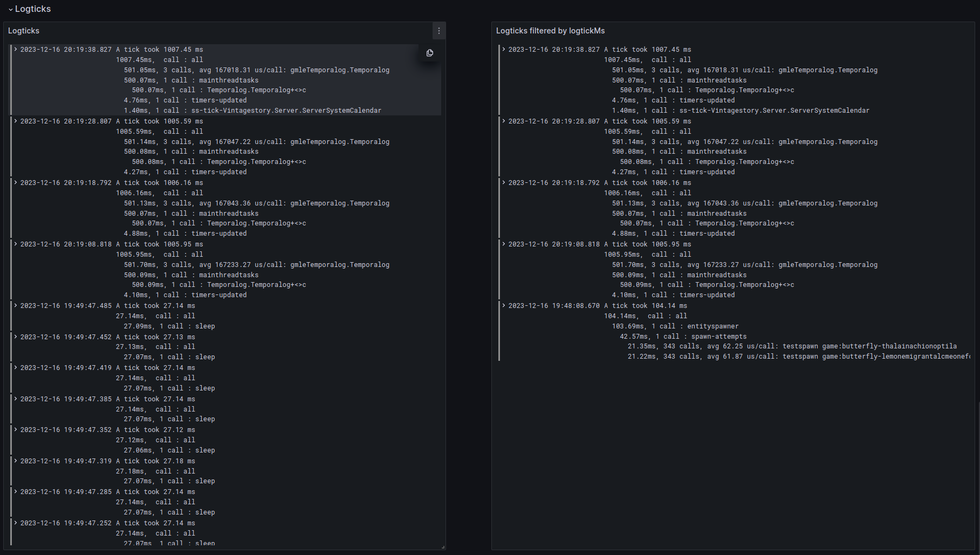Expand the 20:19:28.807 log row in Logticks panel
980x555 pixels.
click(16, 121)
